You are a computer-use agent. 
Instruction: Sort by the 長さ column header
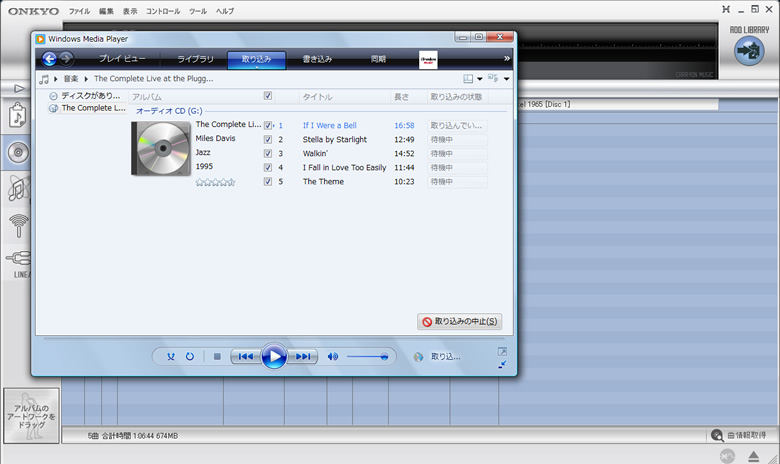pos(401,96)
